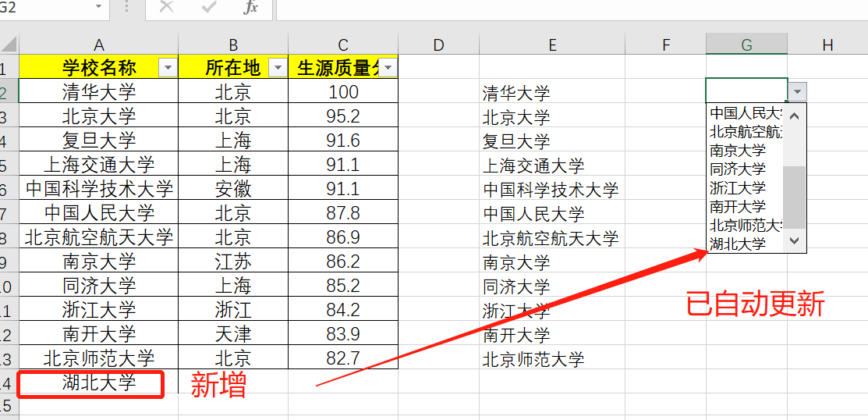Select score cell 83.9
The height and width of the screenshot is (420, 868).
click(343, 333)
